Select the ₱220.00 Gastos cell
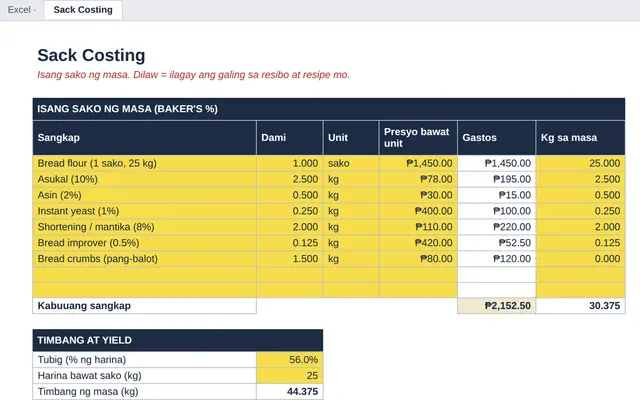This screenshot has width=640, height=400. point(496,227)
